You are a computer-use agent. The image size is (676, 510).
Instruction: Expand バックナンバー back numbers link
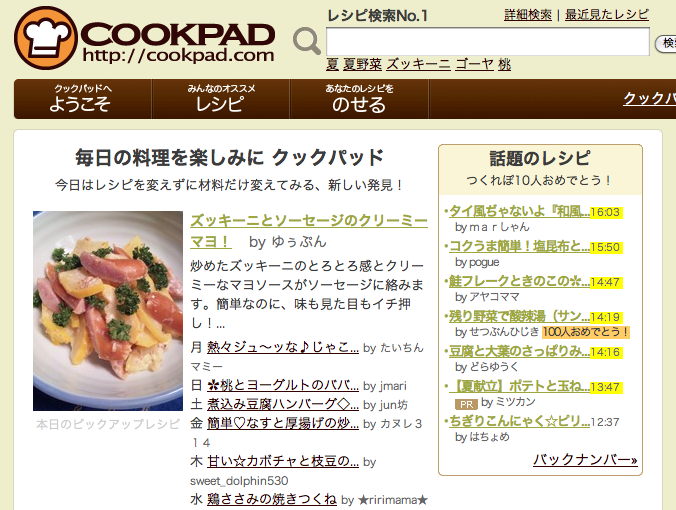585,460
